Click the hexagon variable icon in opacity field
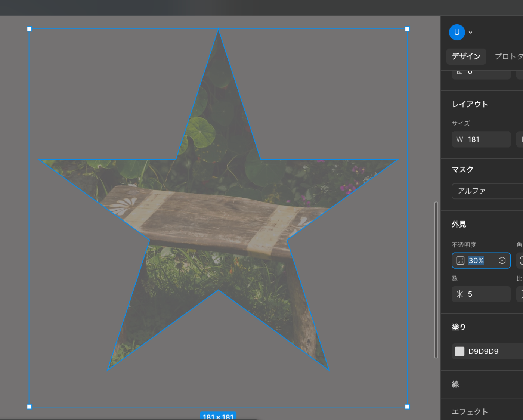This screenshot has width=523, height=420. click(502, 260)
